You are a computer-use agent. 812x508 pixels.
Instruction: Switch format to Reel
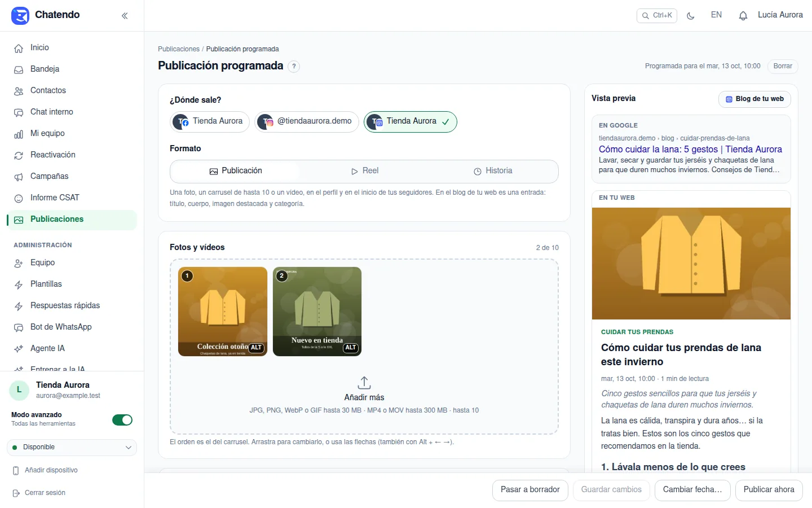(x=364, y=171)
